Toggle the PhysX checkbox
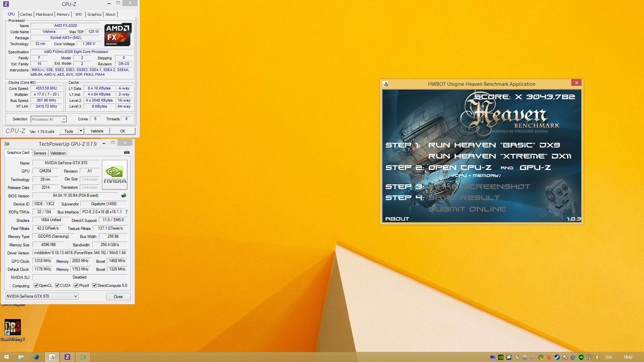 pos(76,286)
